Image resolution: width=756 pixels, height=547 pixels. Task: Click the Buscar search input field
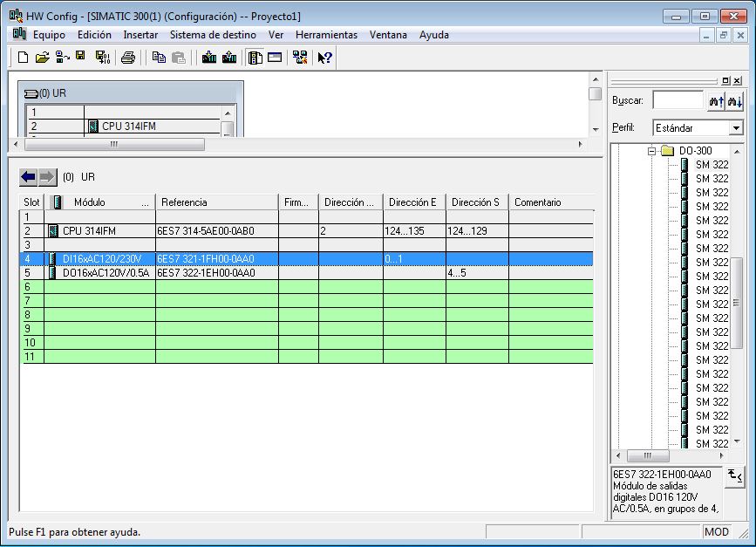tap(677, 100)
